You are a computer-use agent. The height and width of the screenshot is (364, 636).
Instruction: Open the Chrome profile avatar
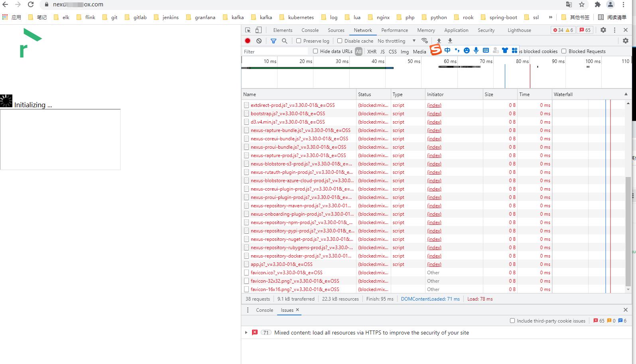click(610, 4)
